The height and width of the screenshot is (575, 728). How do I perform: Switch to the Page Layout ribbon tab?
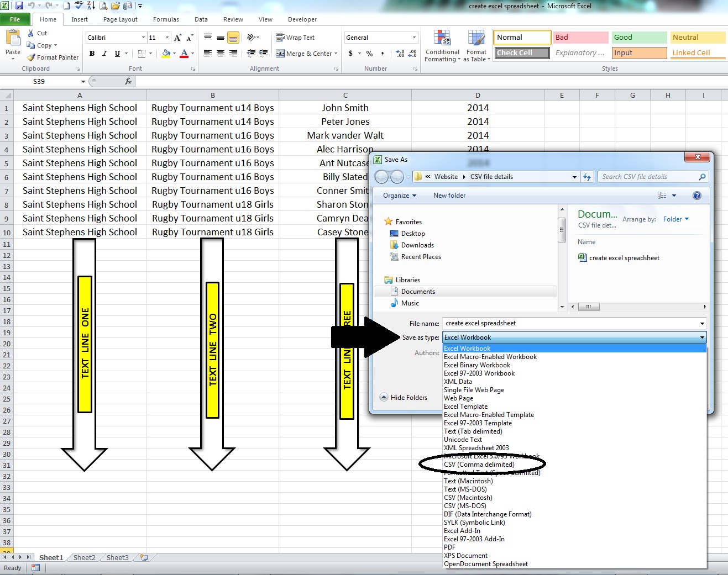120,19
